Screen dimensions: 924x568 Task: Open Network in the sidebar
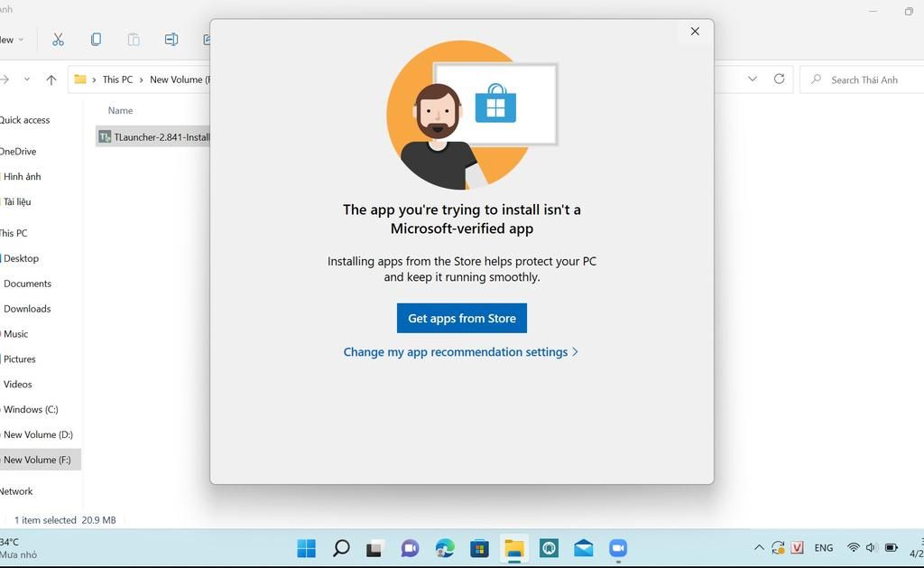point(16,491)
